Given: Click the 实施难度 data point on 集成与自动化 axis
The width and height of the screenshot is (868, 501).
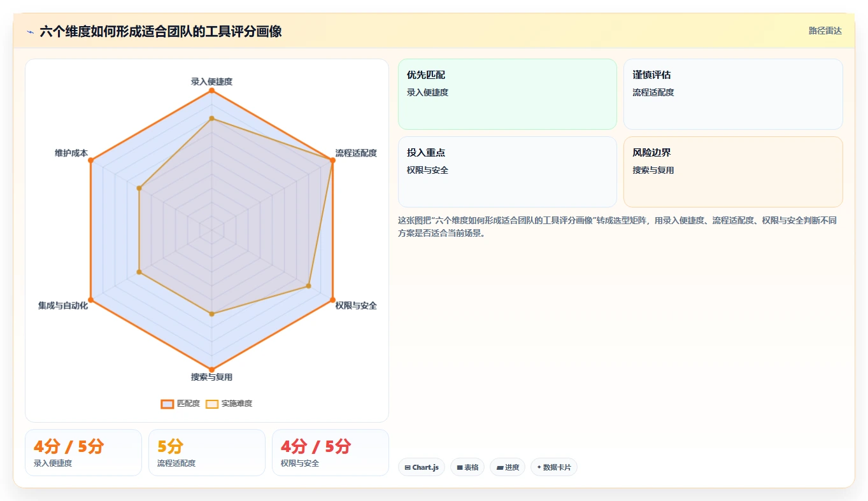Looking at the screenshot, I should click(x=139, y=272).
